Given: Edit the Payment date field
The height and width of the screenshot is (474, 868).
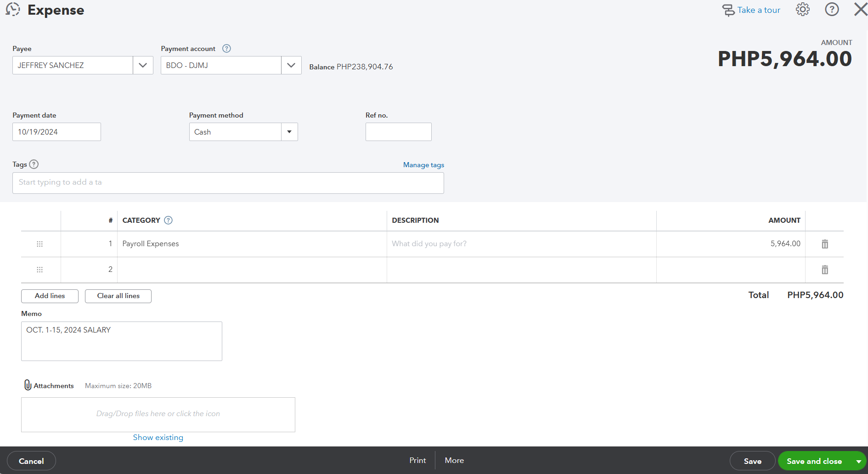Looking at the screenshot, I should pos(56,132).
